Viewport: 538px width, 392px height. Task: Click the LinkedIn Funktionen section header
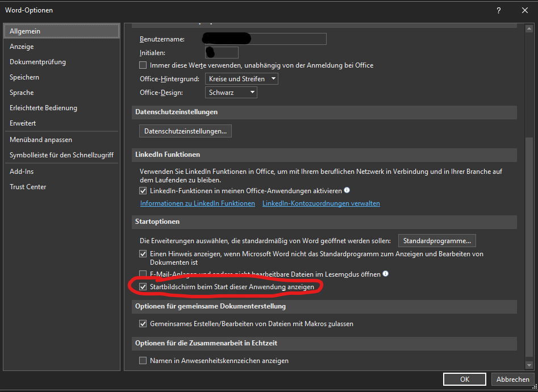point(324,155)
